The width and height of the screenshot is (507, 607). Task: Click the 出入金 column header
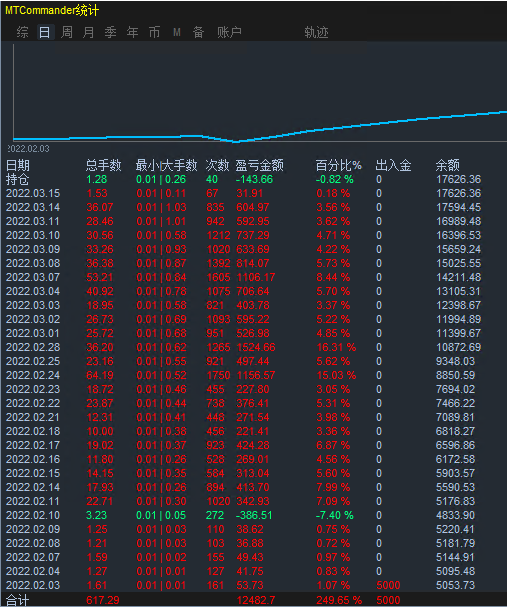(x=393, y=166)
